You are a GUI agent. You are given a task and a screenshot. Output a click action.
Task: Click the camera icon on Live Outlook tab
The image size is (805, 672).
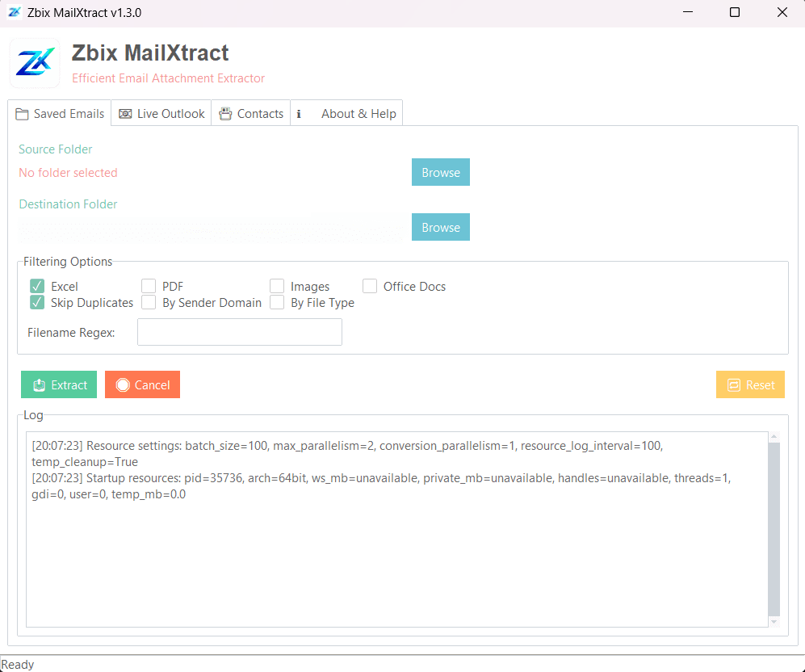pos(125,114)
